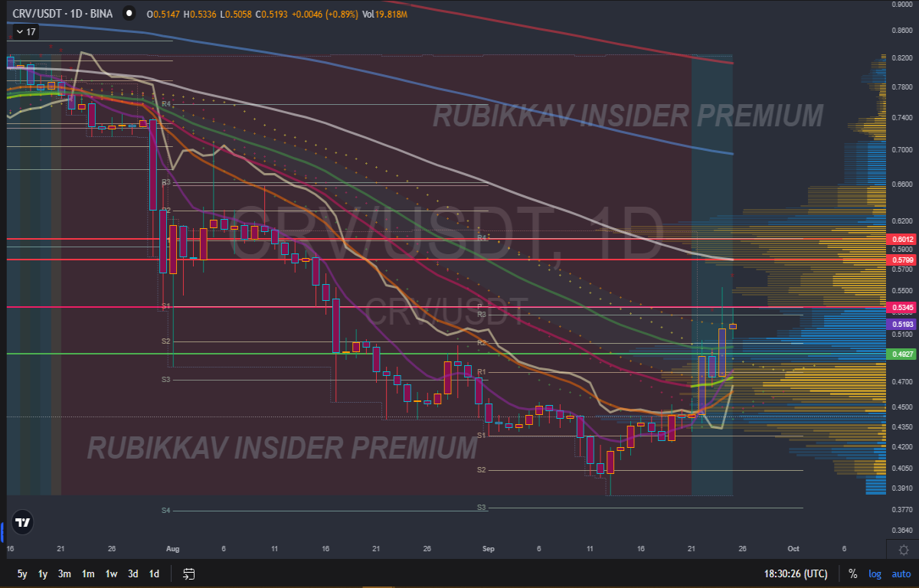Viewport: 919px width, 588px height.
Task: Set the range to 5y
Action: tap(22, 573)
